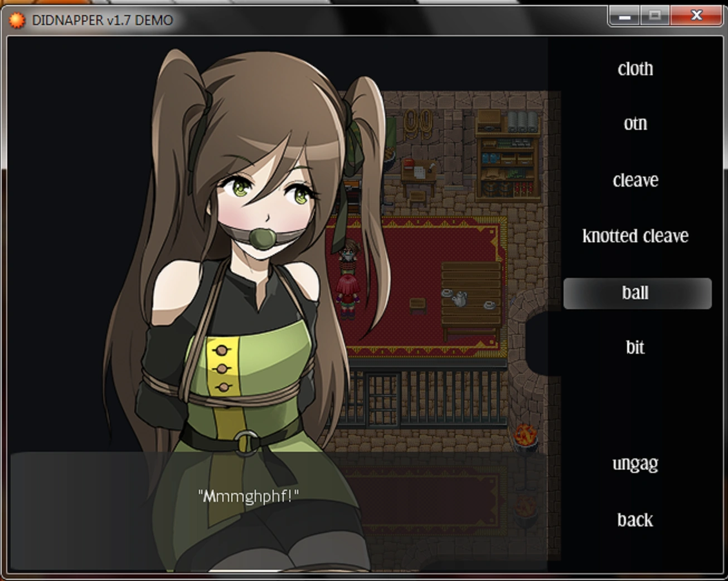Click the orange sun icon in the title bar
The height and width of the screenshot is (581, 728).
click(18, 19)
